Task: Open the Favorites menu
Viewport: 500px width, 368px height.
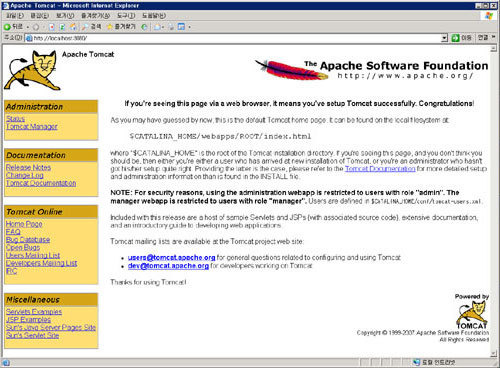Action: (x=95, y=16)
